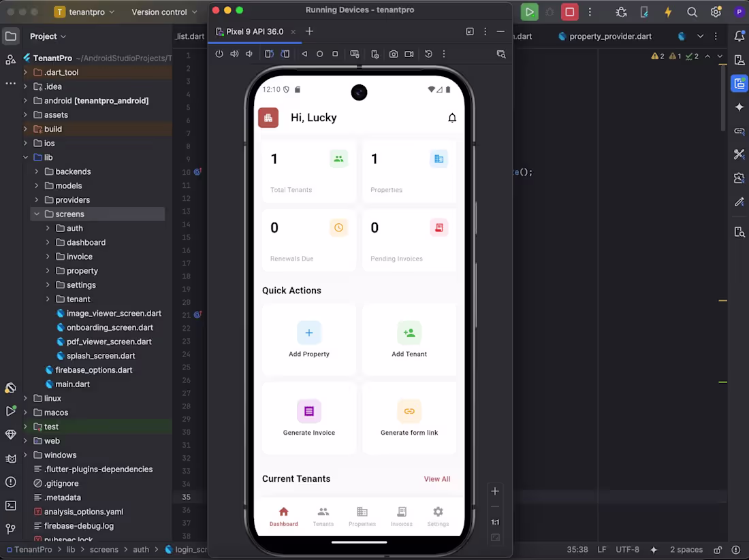Viewport: 749px width, 560px height.
Task: Open IDE settings gear icon
Action: click(x=716, y=12)
